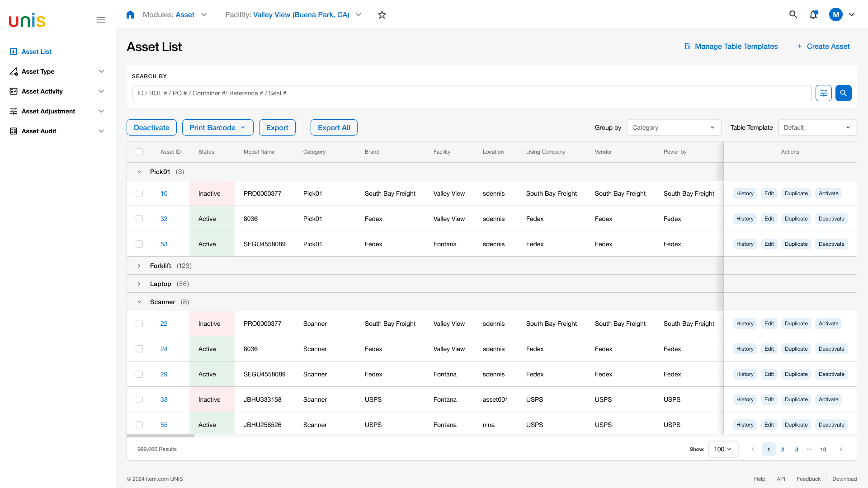Tick the checkbox for asset 10
The image size is (868, 488).
pos(139,193)
